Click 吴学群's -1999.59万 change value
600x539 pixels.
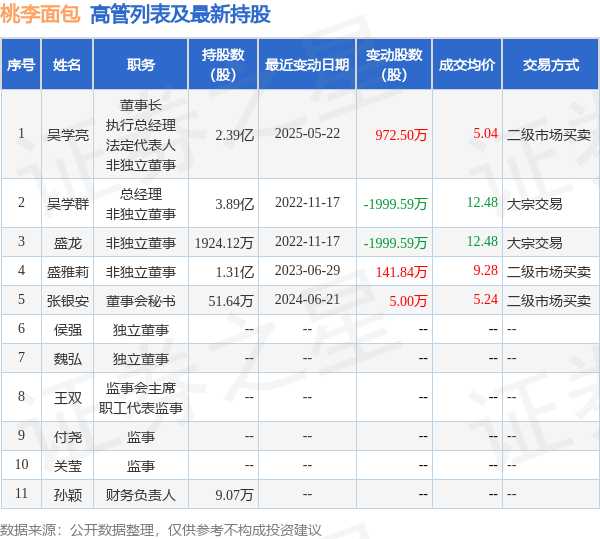point(395,204)
